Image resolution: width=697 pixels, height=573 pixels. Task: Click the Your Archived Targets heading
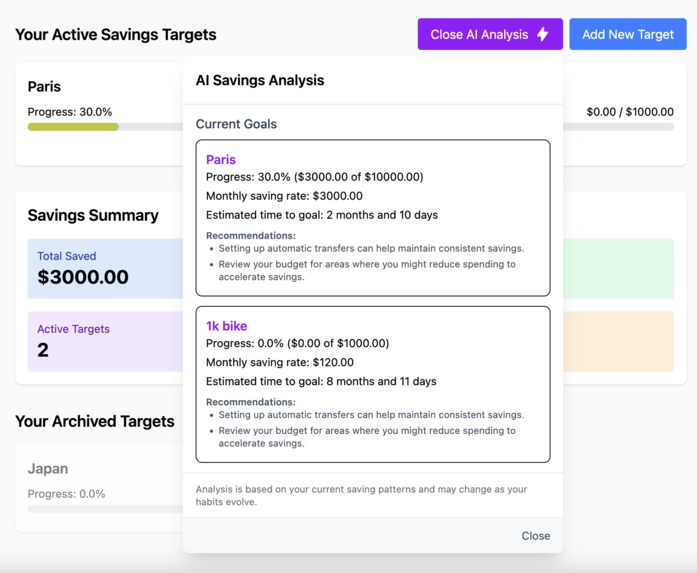coord(95,421)
